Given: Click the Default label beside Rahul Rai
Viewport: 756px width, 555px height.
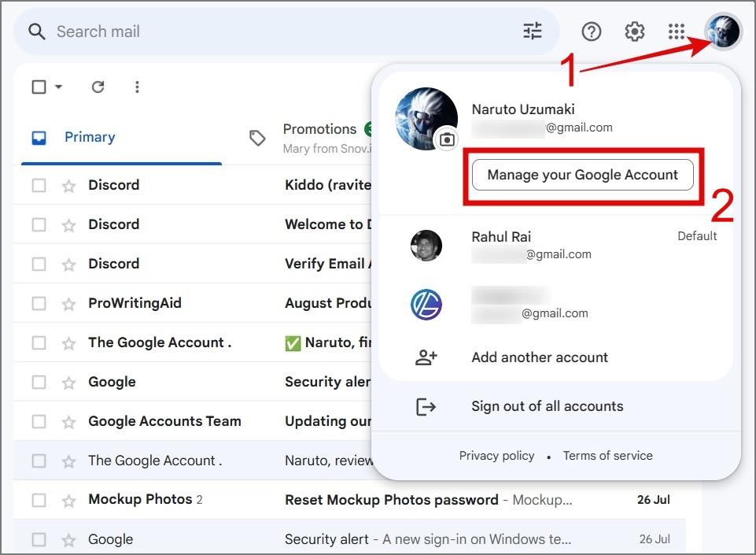Looking at the screenshot, I should click(x=697, y=236).
